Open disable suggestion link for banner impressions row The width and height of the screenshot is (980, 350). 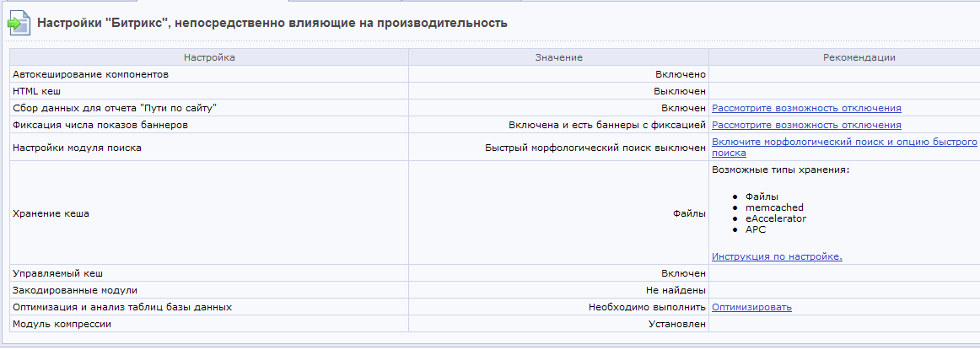(806, 125)
